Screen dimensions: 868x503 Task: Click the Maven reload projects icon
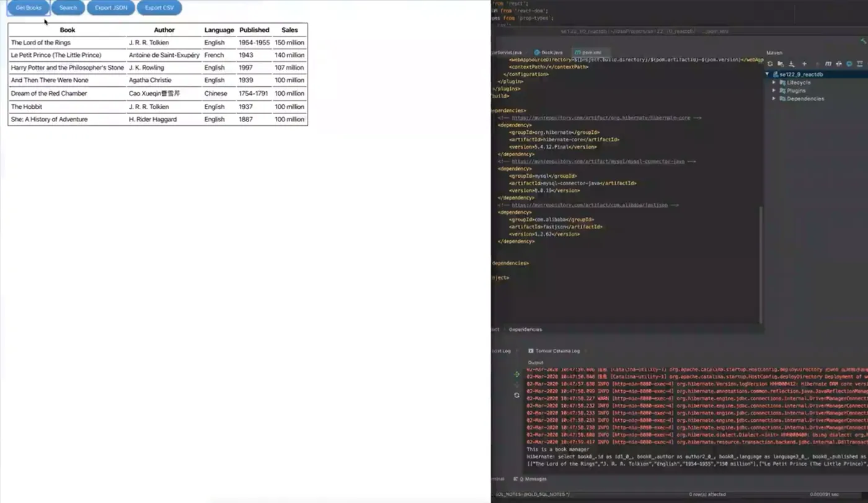[x=770, y=64]
